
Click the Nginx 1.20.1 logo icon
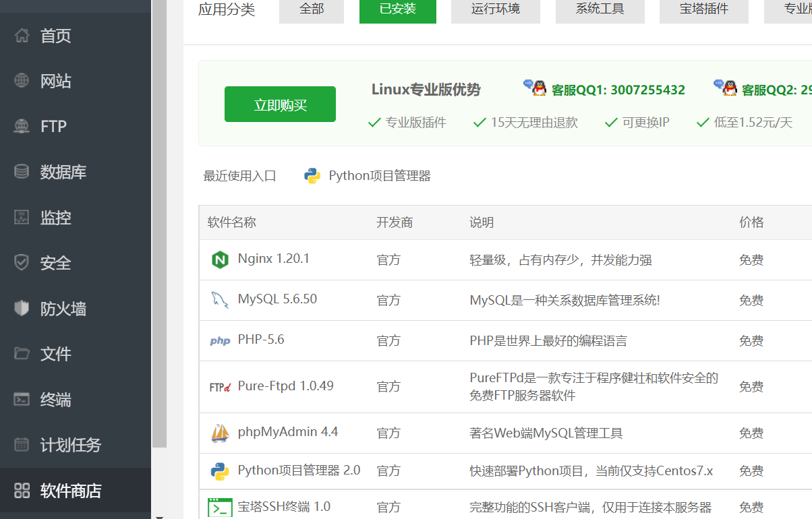(x=219, y=259)
